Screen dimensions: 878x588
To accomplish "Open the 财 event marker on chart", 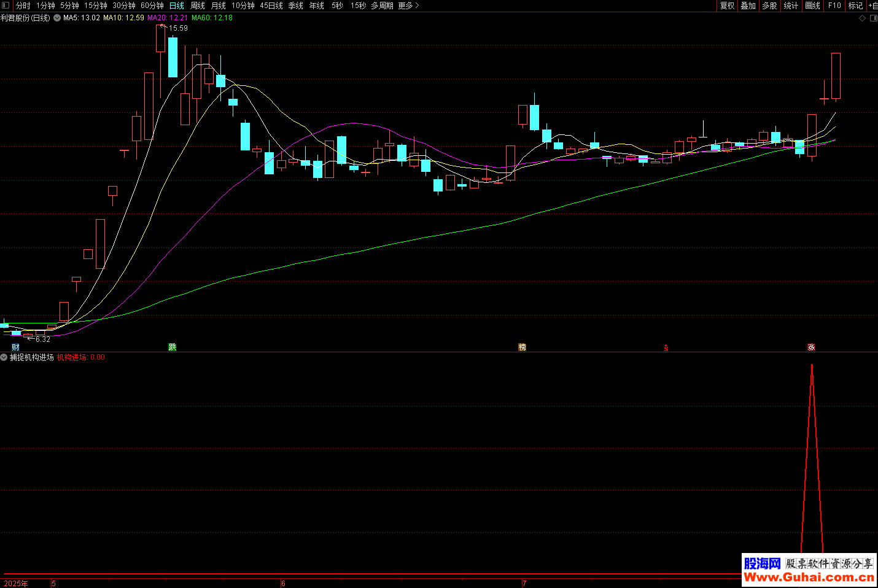I will pos(15,347).
